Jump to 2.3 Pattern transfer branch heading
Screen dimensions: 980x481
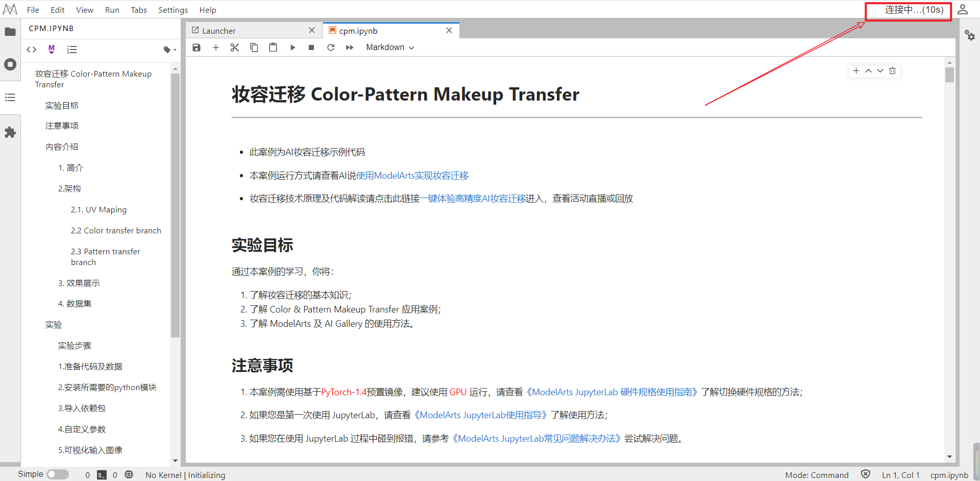coord(106,257)
